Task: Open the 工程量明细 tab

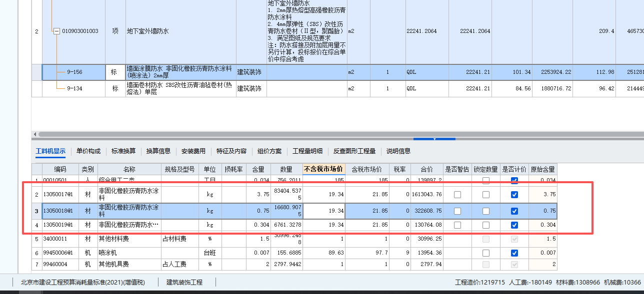Action: [307, 151]
